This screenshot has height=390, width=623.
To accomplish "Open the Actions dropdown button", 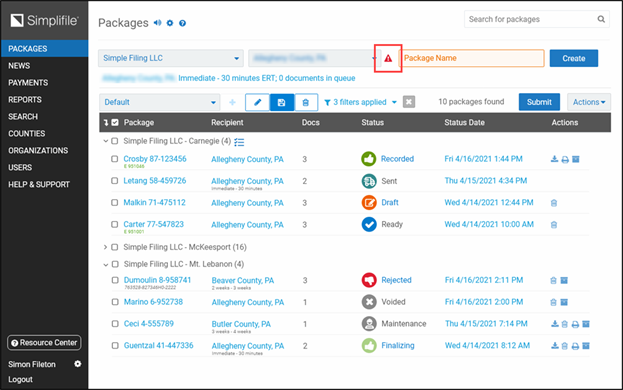I will point(589,102).
